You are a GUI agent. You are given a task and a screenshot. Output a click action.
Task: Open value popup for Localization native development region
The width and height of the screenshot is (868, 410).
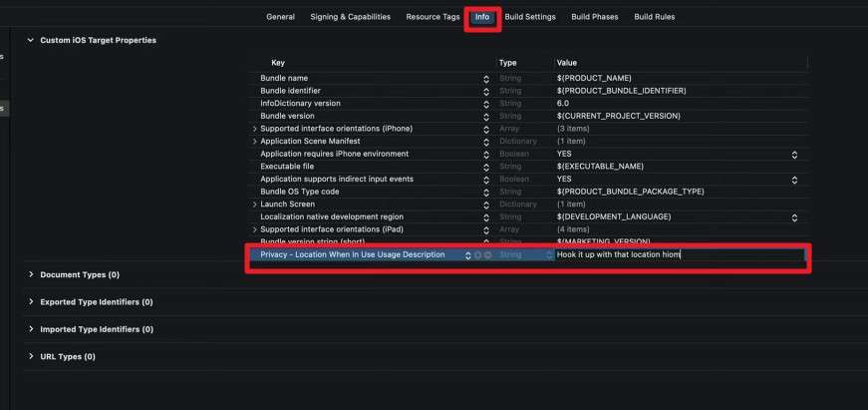pos(794,217)
